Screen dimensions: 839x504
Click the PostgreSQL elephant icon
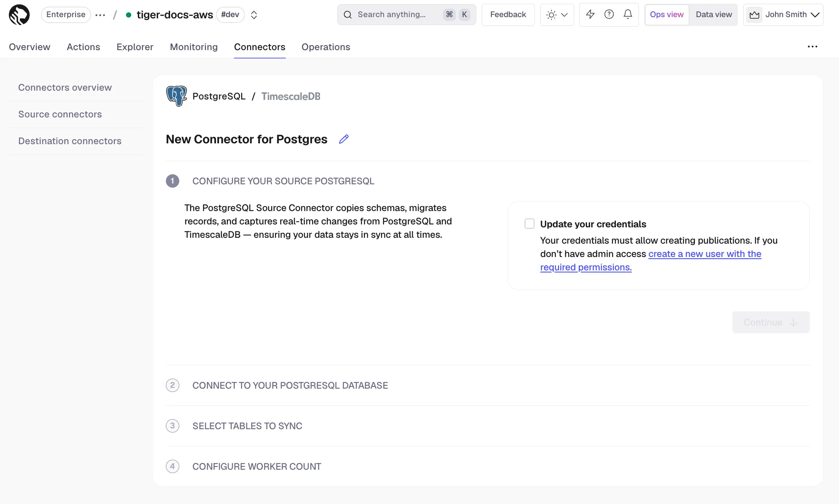coord(176,96)
